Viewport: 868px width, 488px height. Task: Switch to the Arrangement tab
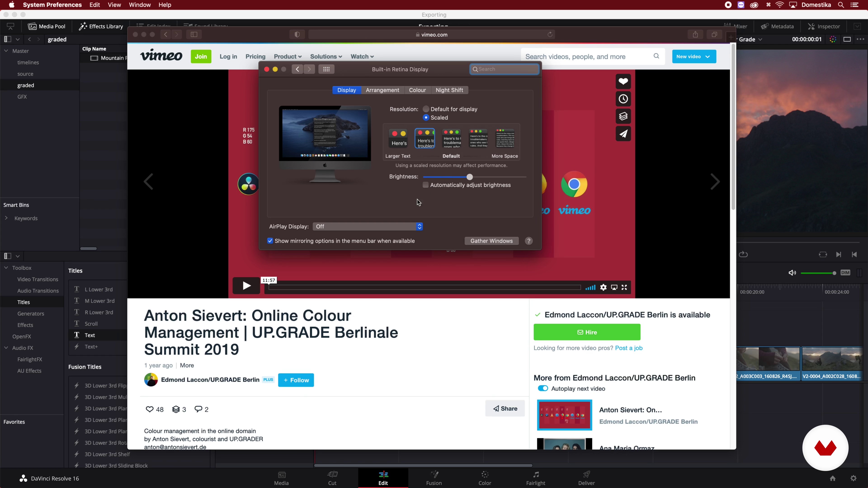point(382,90)
